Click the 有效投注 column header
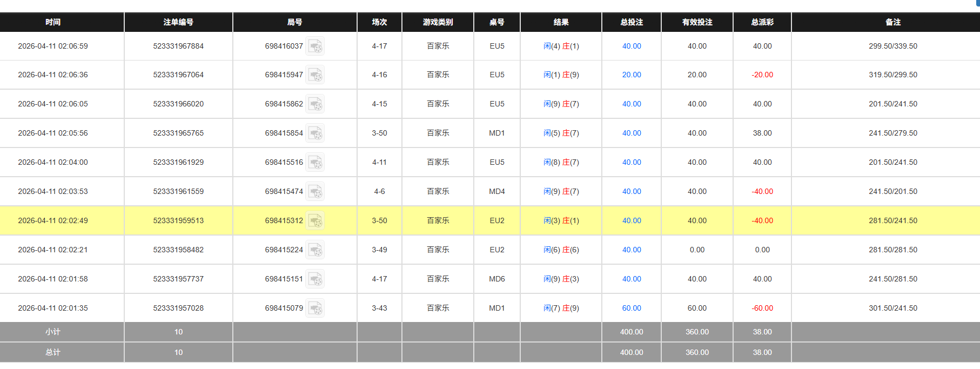 pyautogui.click(x=697, y=22)
